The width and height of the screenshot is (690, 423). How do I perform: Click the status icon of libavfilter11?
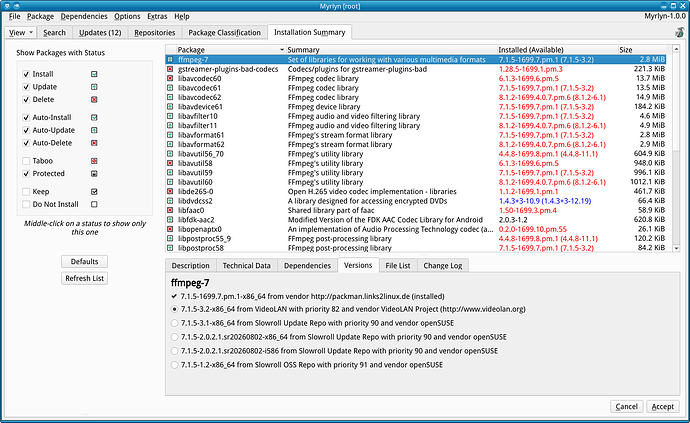[x=170, y=125]
